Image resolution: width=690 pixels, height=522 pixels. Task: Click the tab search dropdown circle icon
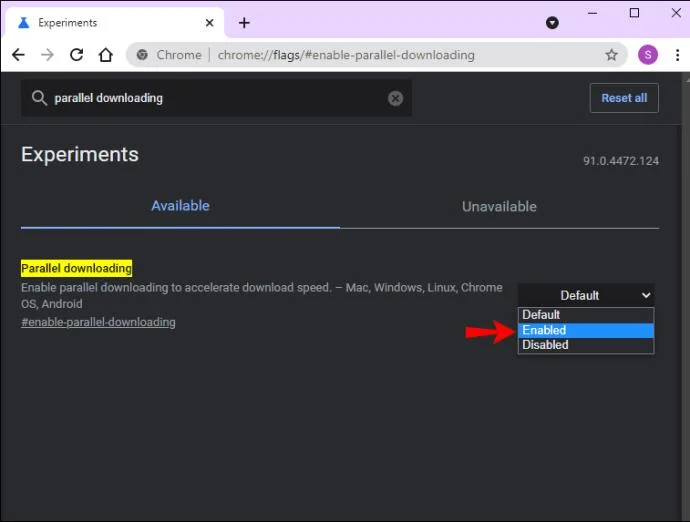click(x=552, y=22)
